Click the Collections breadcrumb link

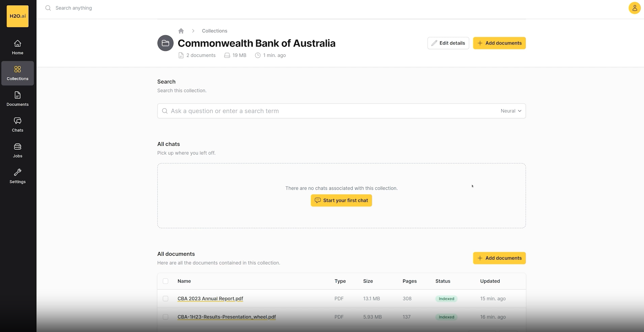214,31
